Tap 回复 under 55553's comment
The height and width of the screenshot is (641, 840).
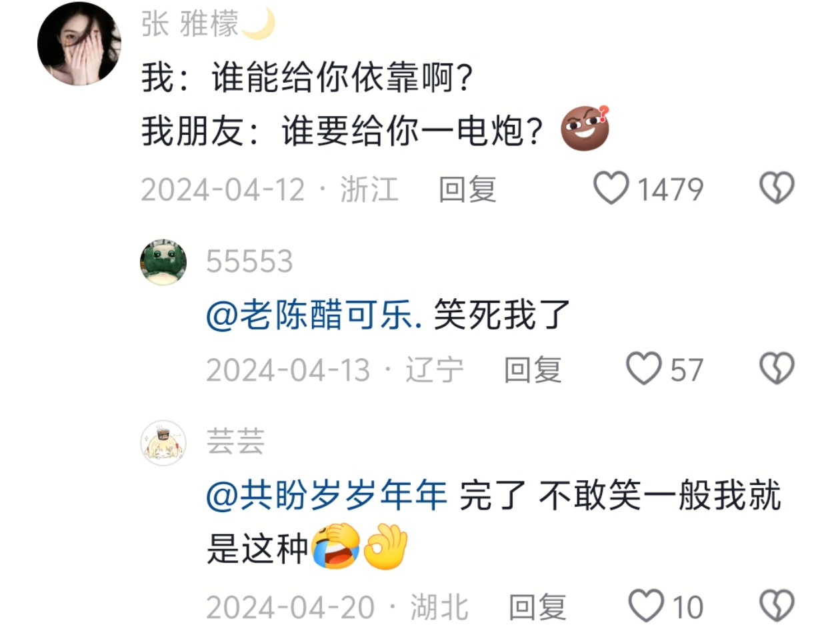pyautogui.click(x=533, y=370)
